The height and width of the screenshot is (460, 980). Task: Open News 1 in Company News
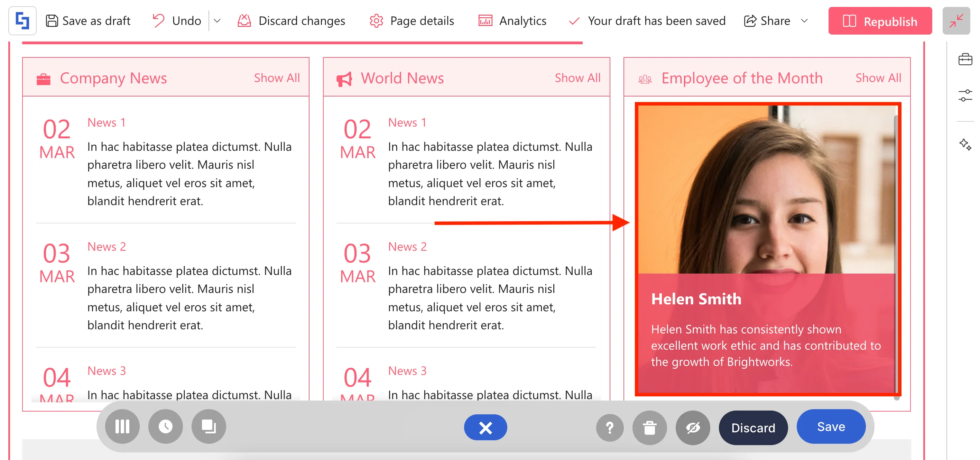coord(107,122)
